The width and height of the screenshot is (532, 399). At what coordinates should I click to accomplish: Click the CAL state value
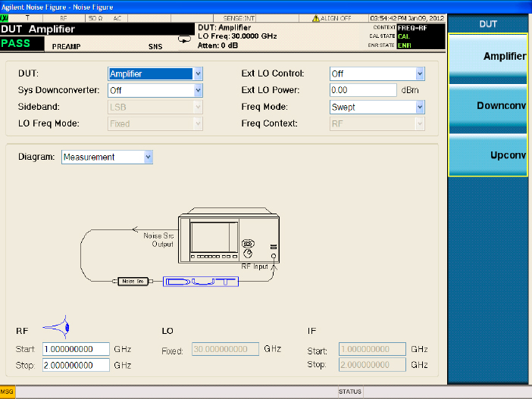[x=404, y=36]
